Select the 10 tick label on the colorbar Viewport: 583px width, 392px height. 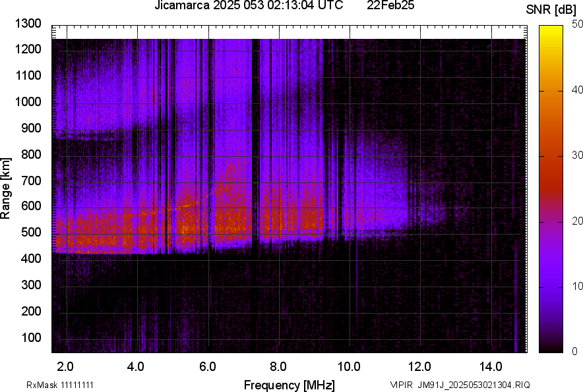click(x=577, y=287)
